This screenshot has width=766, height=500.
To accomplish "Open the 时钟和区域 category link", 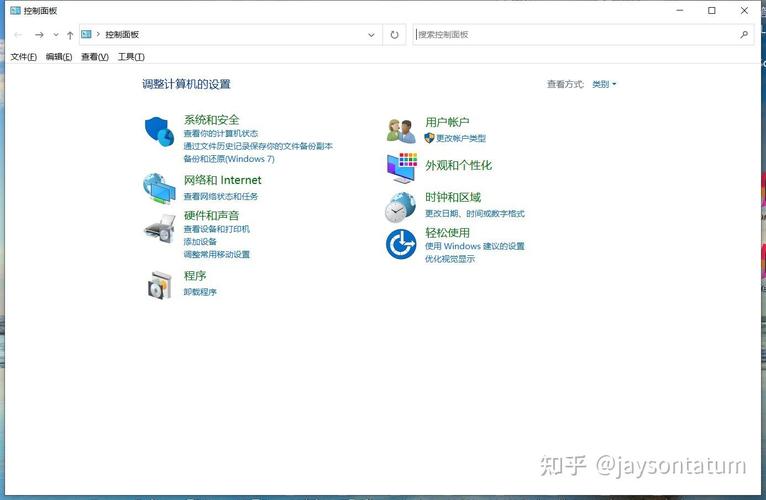I will coord(453,197).
